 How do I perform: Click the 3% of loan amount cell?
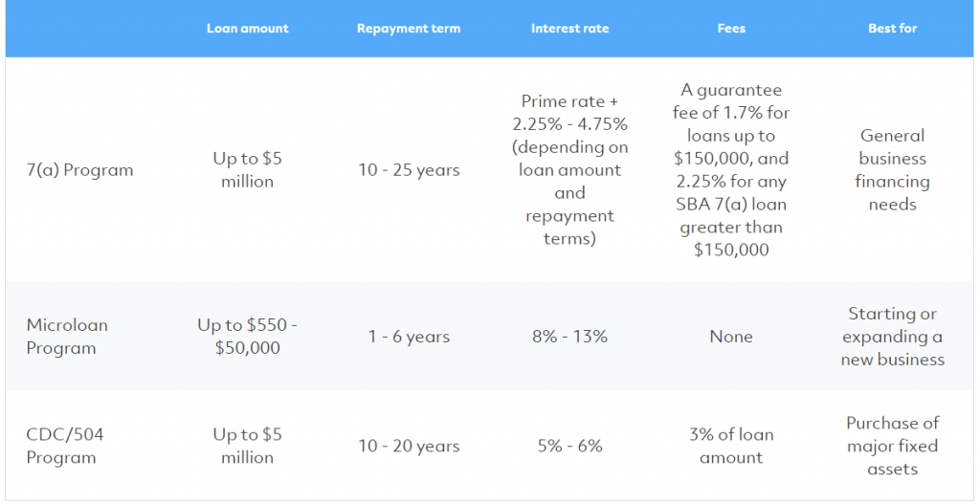point(731,446)
